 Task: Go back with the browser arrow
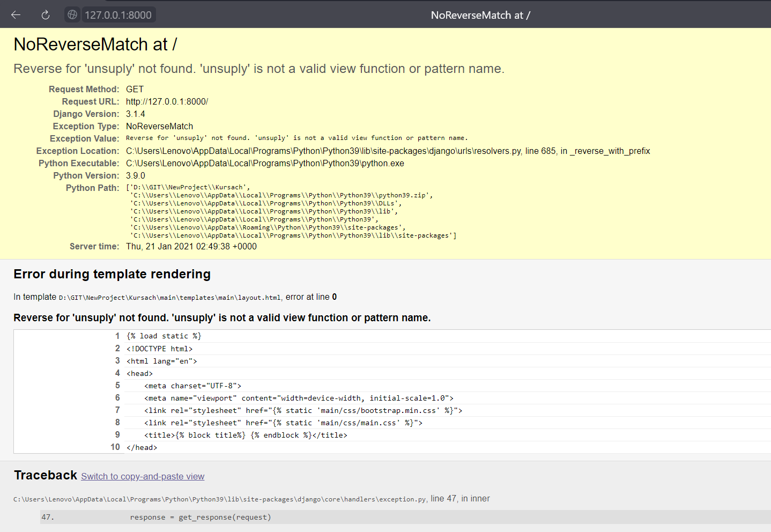click(16, 15)
